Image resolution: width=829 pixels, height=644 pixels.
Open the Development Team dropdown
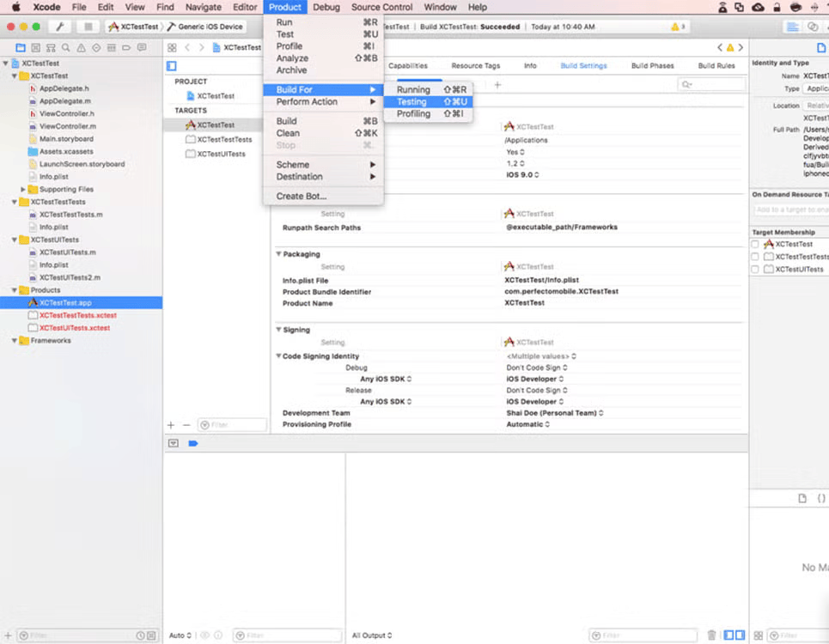pos(555,413)
